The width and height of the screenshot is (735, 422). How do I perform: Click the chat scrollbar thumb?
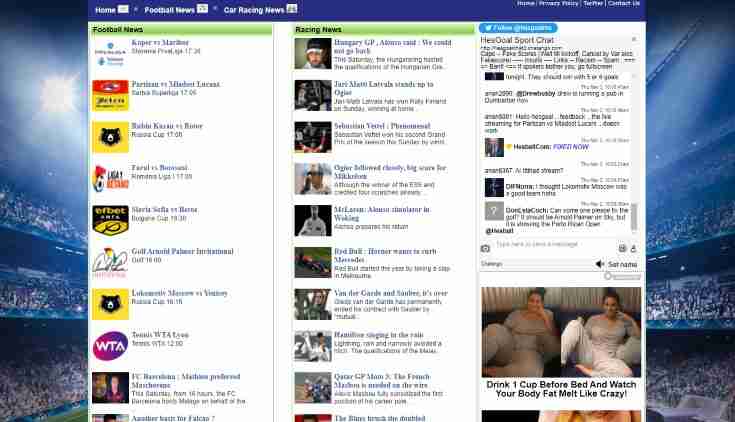click(x=634, y=217)
